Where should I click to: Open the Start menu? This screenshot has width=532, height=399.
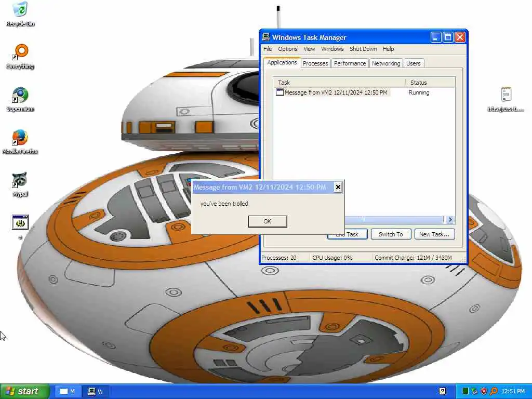pyautogui.click(x=25, y=391)
